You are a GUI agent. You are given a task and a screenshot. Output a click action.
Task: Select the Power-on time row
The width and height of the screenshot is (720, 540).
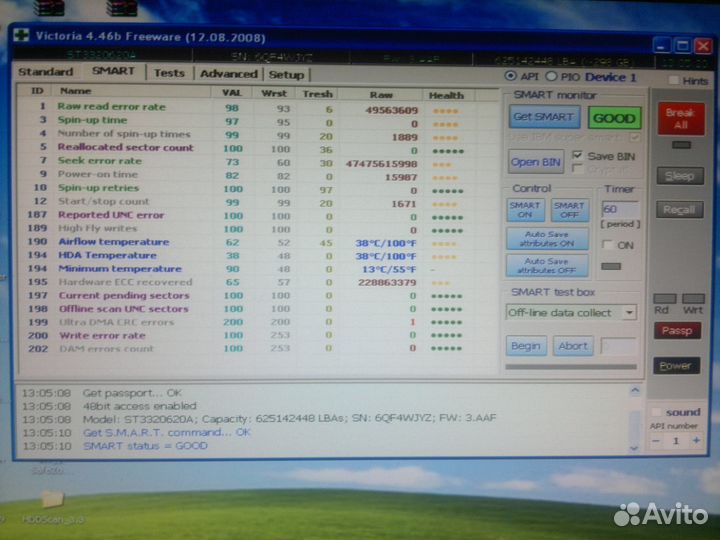(257, 175)
